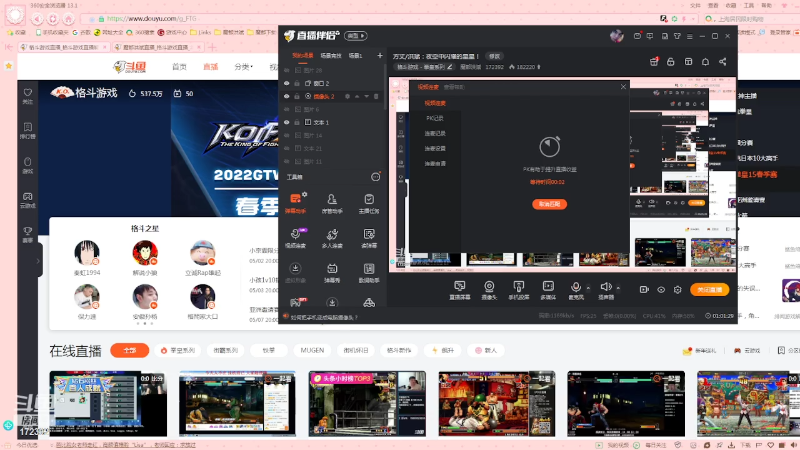Open the notification bell in stream header

(x=705, y=62)
